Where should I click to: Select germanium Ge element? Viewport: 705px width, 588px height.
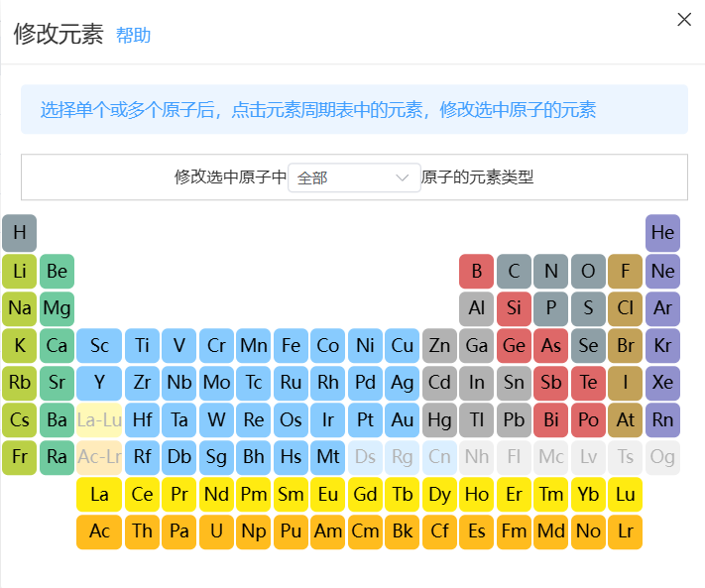click(514, 346)
